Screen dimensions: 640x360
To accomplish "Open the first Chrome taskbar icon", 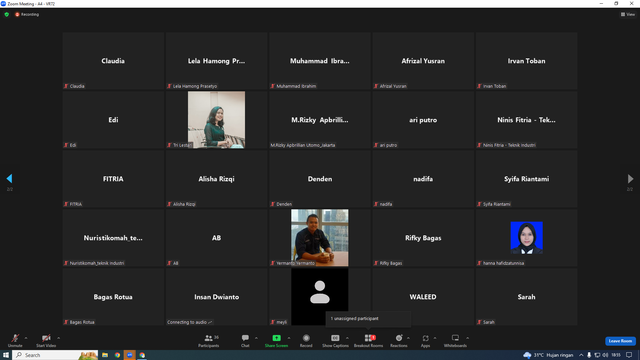I will click(x=117, y=355).
